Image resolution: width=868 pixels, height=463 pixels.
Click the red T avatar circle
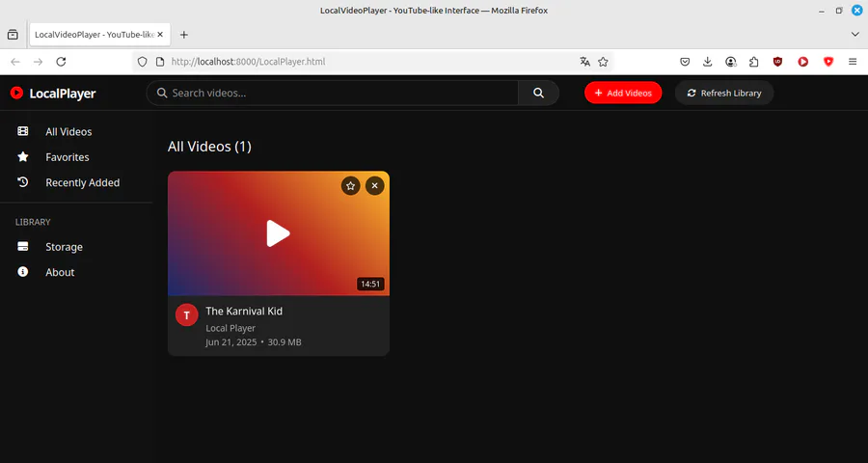coord(186,315)
